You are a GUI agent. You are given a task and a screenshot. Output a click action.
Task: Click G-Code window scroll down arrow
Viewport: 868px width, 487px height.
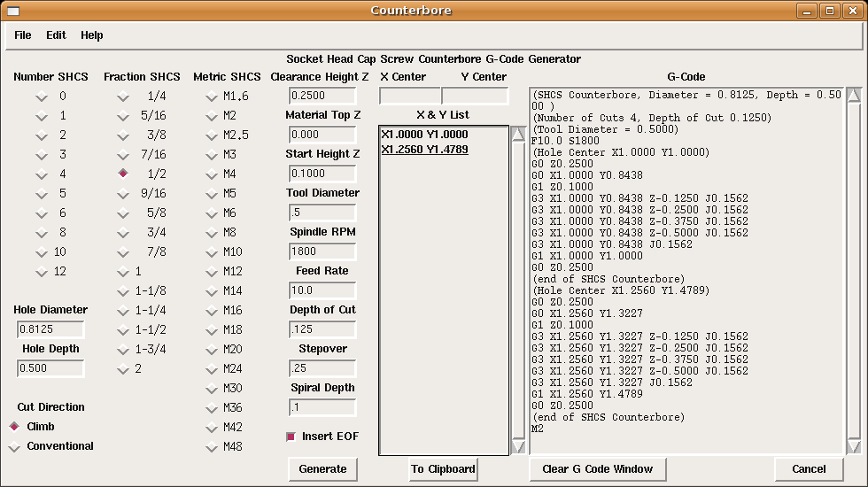[x=854, y=446]
